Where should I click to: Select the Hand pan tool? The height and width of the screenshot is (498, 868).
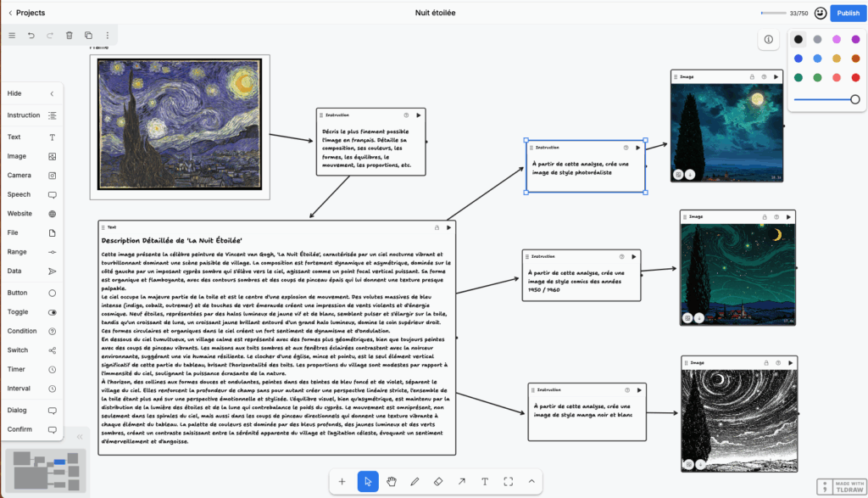pyautogui.click(x=392, y=481)
